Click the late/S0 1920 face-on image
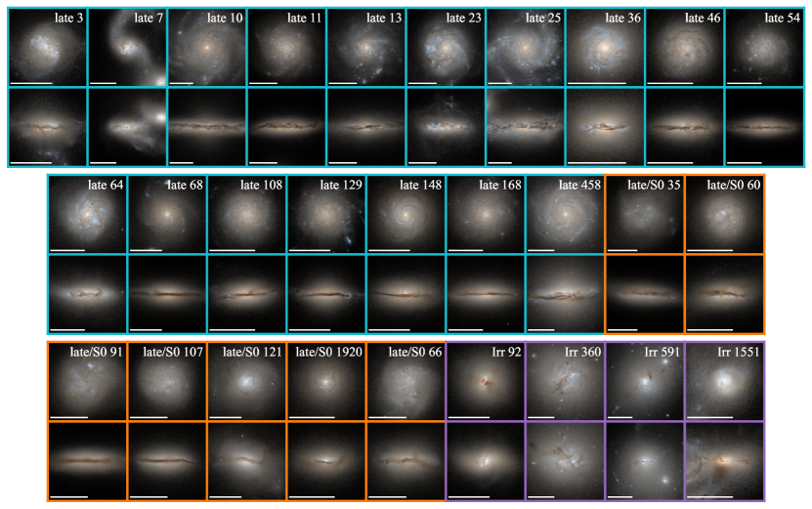This screenshot has height=509, width=812. click(x=326, y=382)
